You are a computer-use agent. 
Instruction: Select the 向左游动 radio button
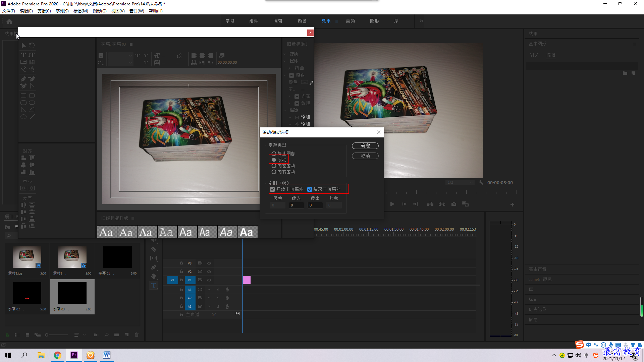tap(274, 166)
